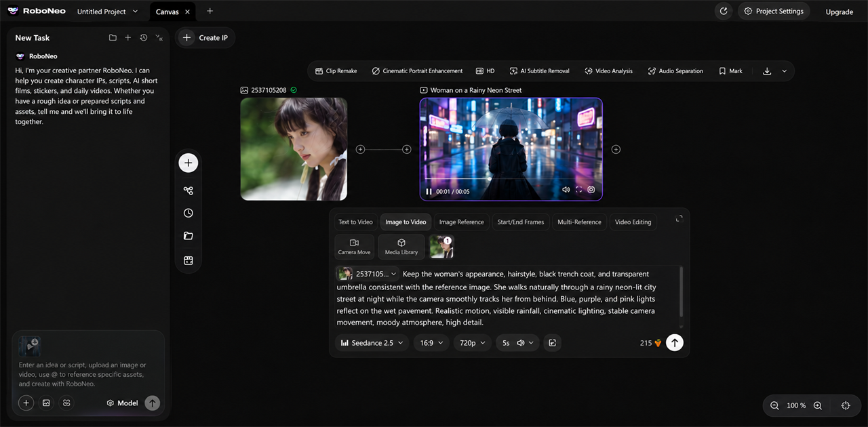This screenshot has height=427, width=868.
Task: Click the white add-node plus button on the canvas sidebar
Action: tap(189, 163)
